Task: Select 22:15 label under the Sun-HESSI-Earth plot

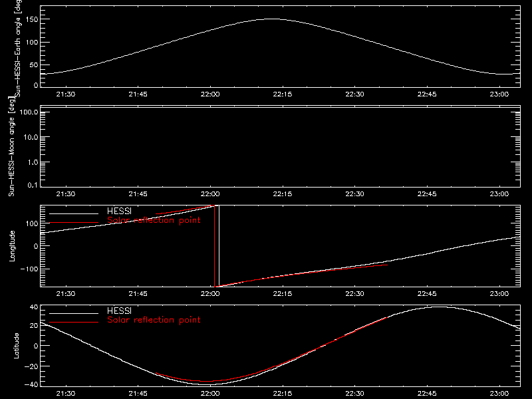Action: tap(282, 94)
